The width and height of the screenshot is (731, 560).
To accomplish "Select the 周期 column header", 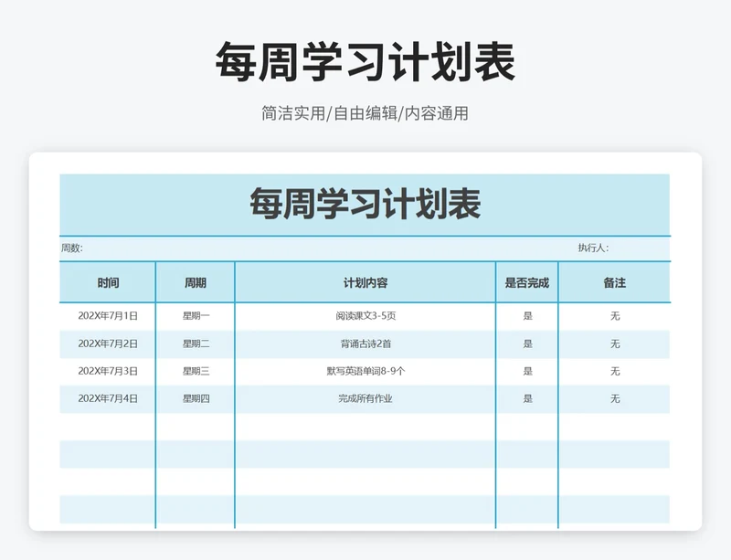I will coord(196,282).
